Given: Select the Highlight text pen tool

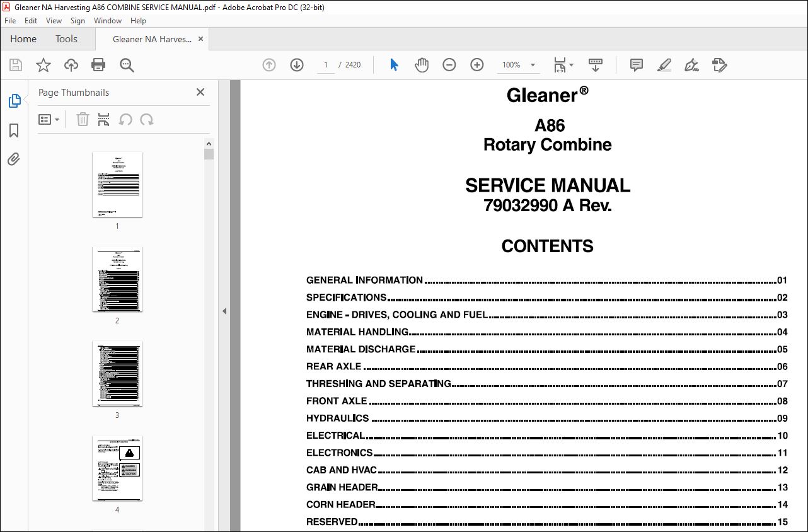Looking at the screenshot, I should (x=664, y=65).
